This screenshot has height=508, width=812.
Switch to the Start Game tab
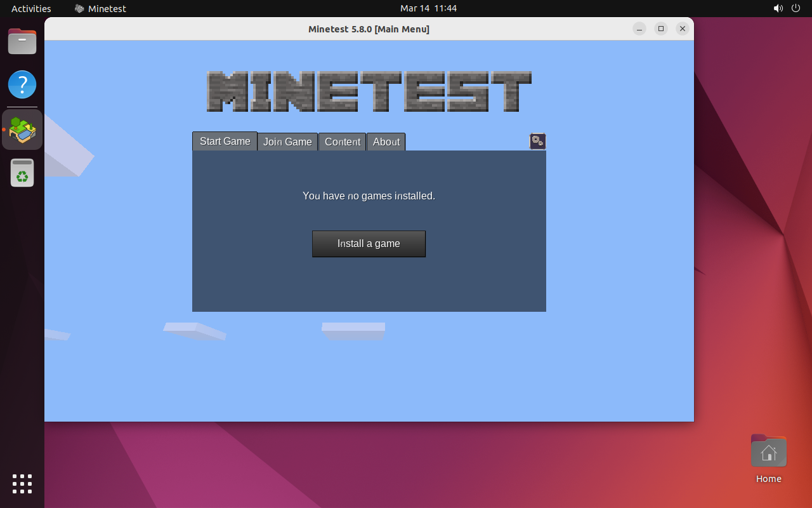pyautogui.click(x=225, y=141)
